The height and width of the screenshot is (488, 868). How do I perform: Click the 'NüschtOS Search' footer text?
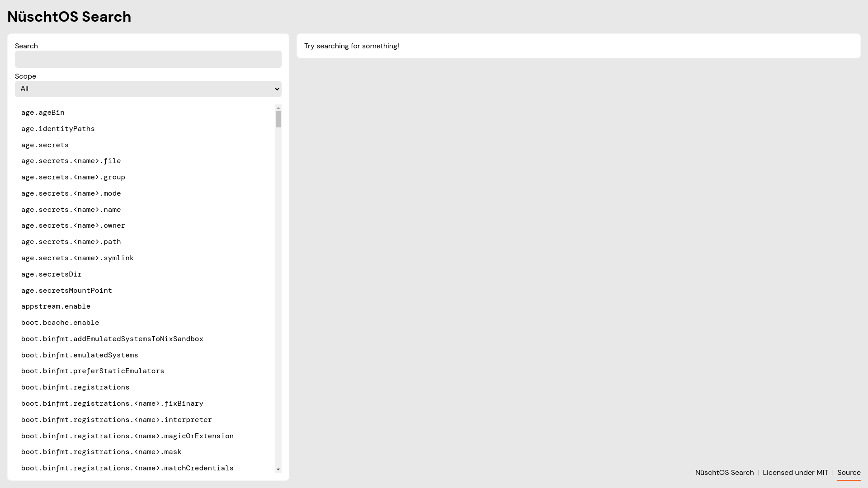(724, 473)
